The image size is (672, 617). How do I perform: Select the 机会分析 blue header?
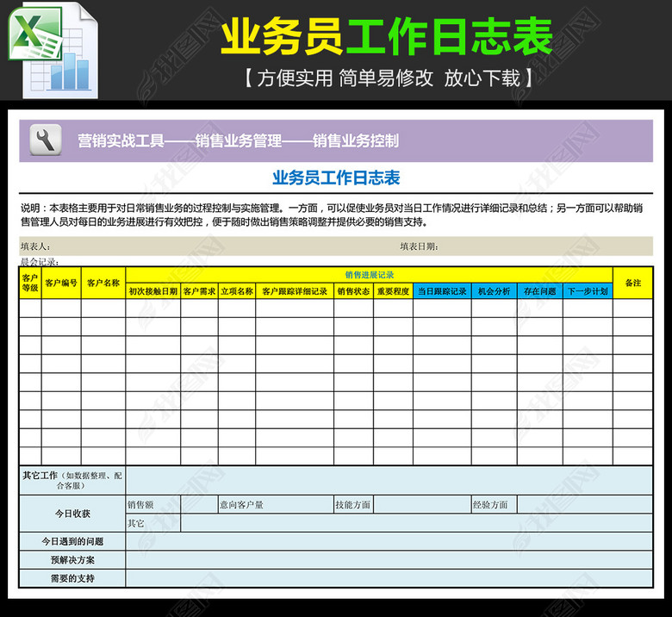495,291
